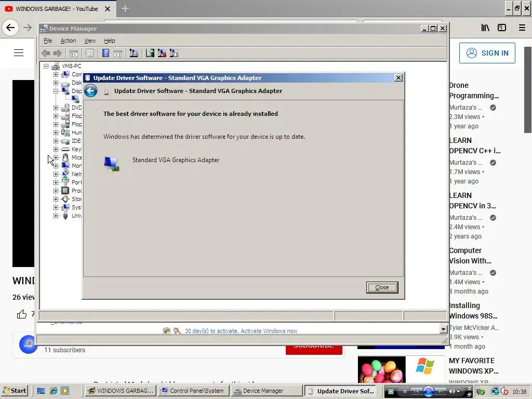Click the Storage controllers category icon

(65, 199)
